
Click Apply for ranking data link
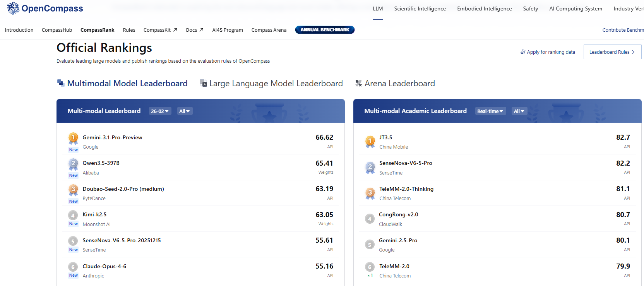coord(548,52)
